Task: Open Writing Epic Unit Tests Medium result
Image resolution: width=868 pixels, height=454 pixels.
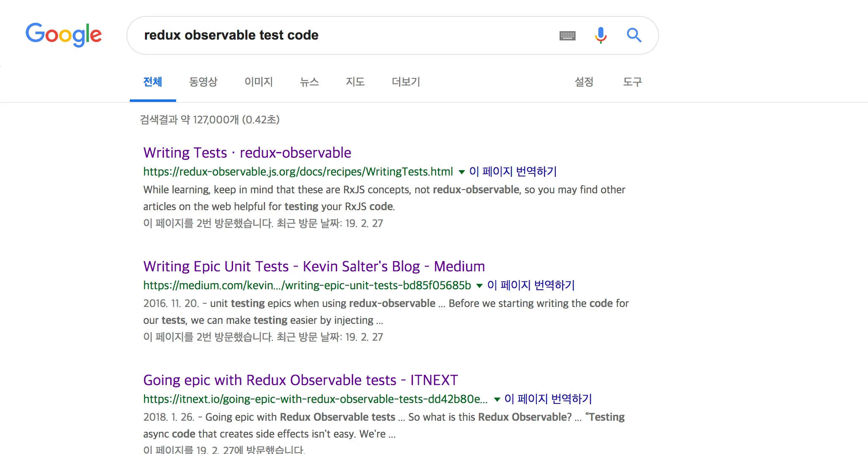Action: pyautogui.click(x=314, y=266)
